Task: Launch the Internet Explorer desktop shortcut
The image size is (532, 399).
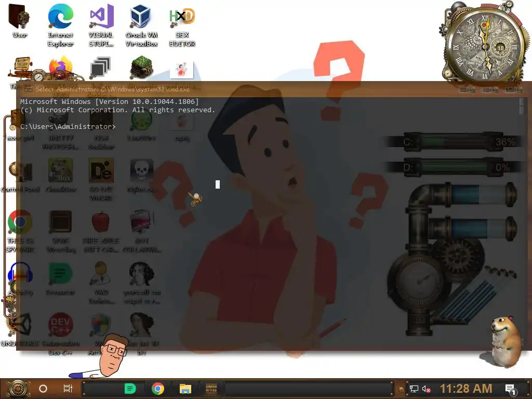Action: (60, 25)
